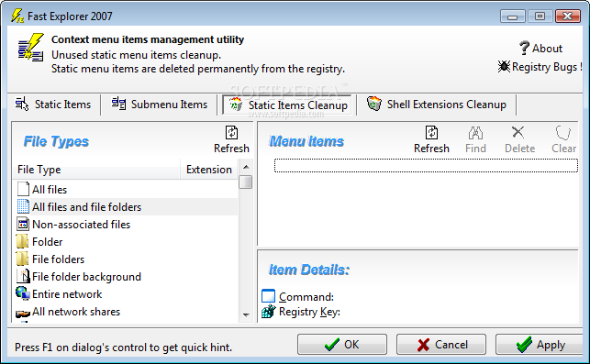Click the empty Menu Items list row
Viewport: 590px width, 364px height.
(426, 165)
